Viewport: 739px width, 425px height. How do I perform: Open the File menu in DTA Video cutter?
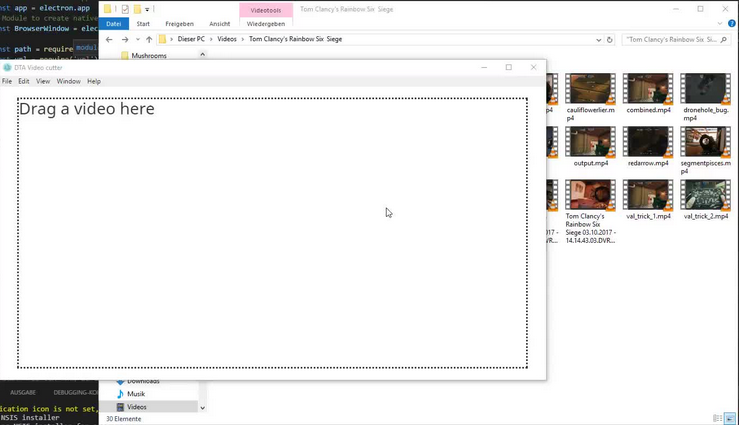pyautogui.click(x=7, y=81)
